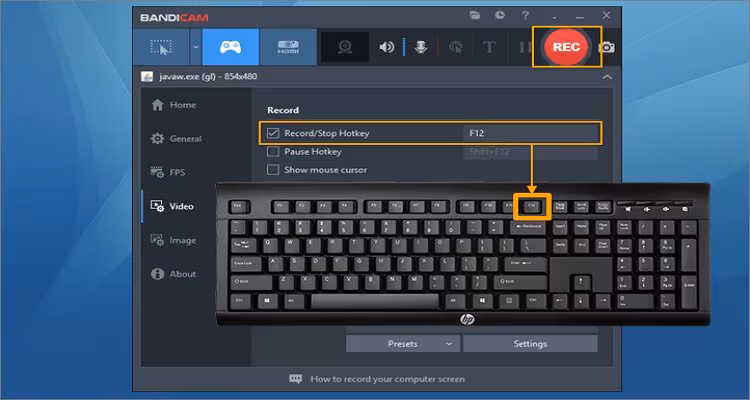Click the speech bubble icon in footer
The image size is (750, 400).
296,379
